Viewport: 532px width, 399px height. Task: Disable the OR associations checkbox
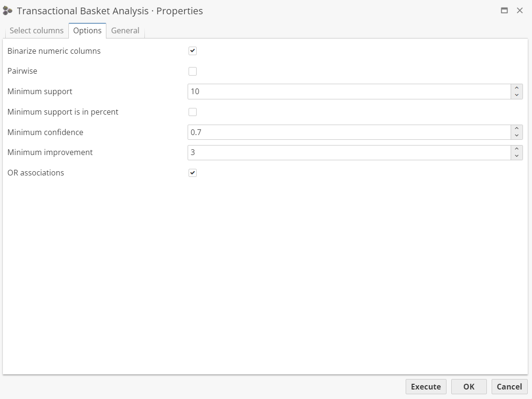click(x=192, y=173)
